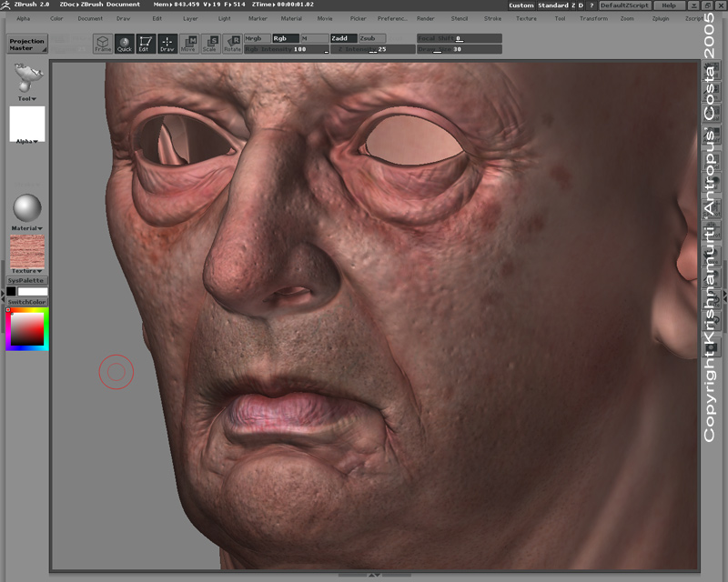The width and height of the screenshot is (728, 582).
Task: Click the skin texture thumbnail
Action: pos(27,251)
